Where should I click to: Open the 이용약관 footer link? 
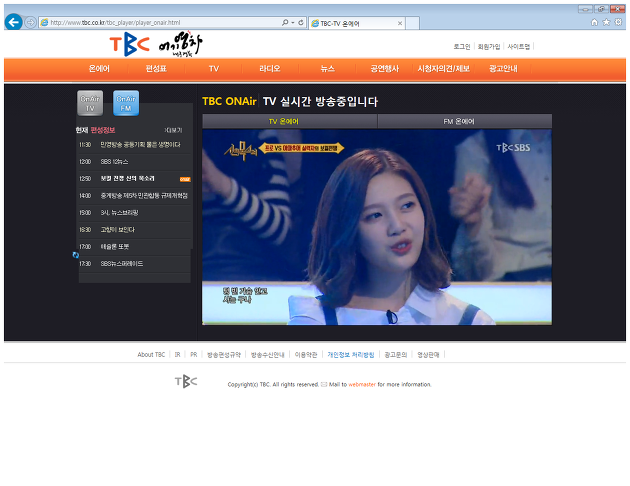306,355
